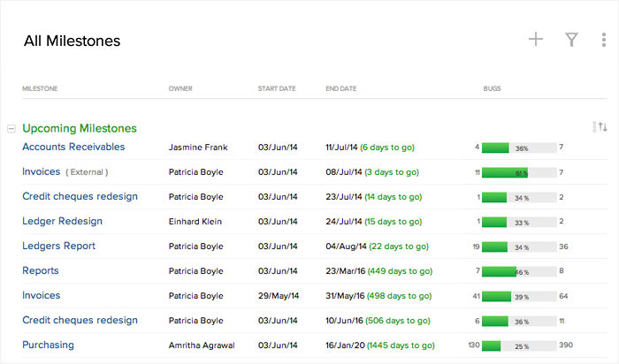Open the Invoices (External) milestone
The image size is (619, 364).
pyautogui.click(x=42, y=171)
